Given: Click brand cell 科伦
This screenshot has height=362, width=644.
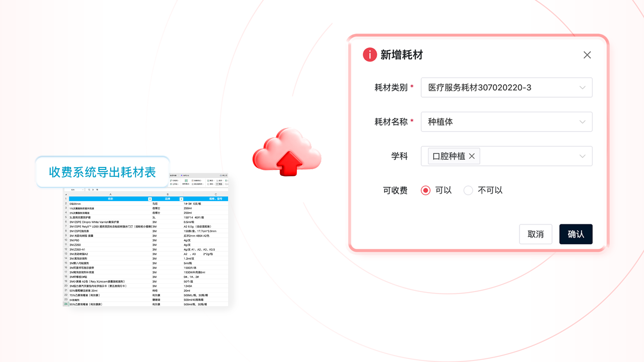Looking at the screenshot, I should click(168, 291).
